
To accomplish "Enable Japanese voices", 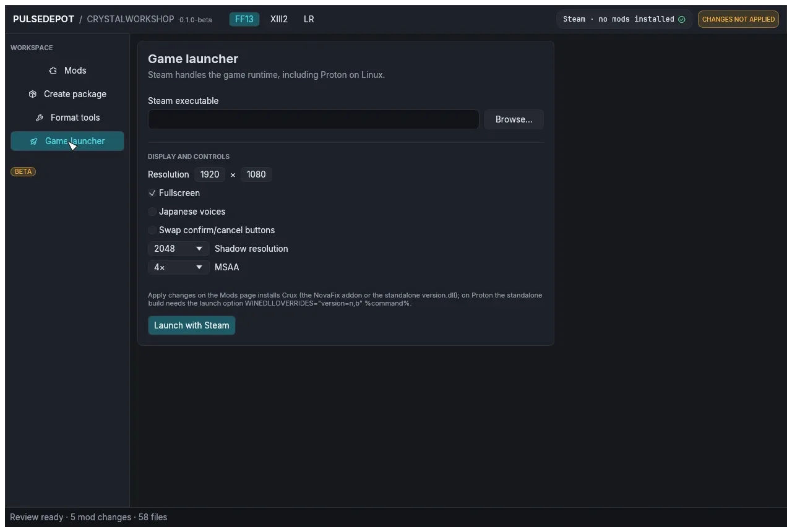I will (x=152, y=212).
